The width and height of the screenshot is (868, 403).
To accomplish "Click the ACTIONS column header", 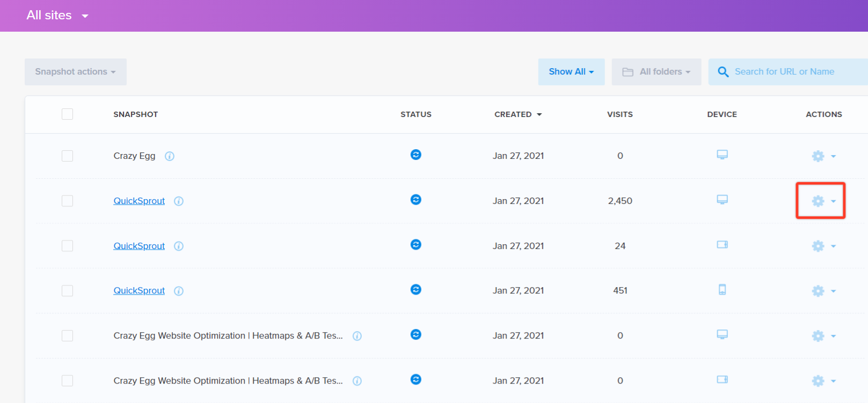I will click(824, 114).
